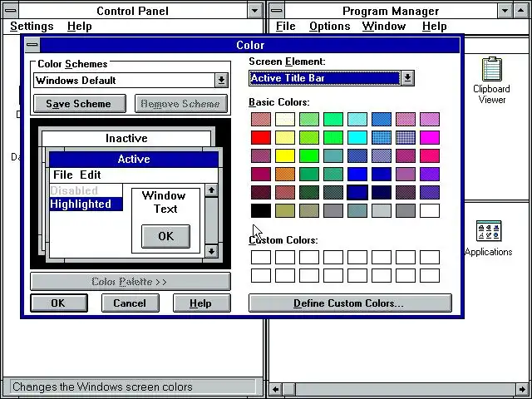Screen dimensions: 532x399
Task: Open the Help menu in Control Panel
Action: pyautogui.click(x=80, y=26)
